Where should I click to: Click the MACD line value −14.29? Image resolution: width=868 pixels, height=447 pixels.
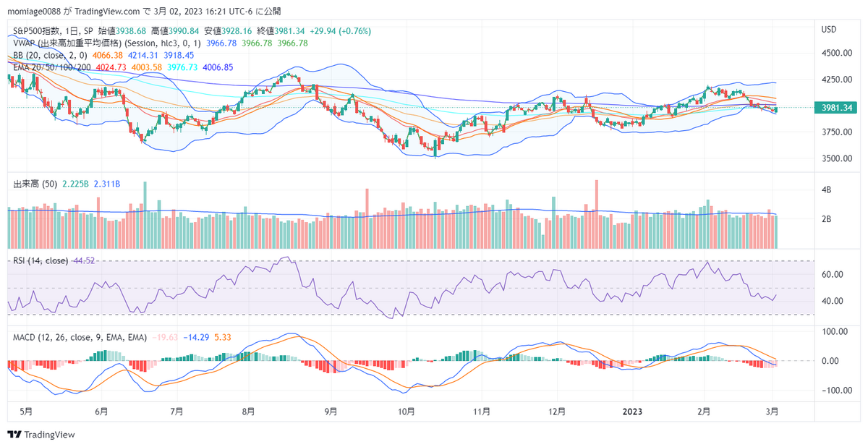196,338
